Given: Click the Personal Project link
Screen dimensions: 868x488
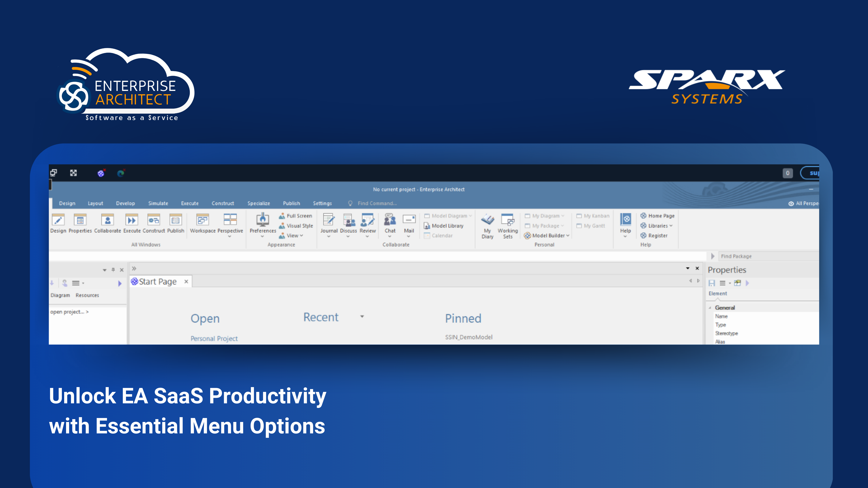Looking at the screenshot, I should click(214, 338).
